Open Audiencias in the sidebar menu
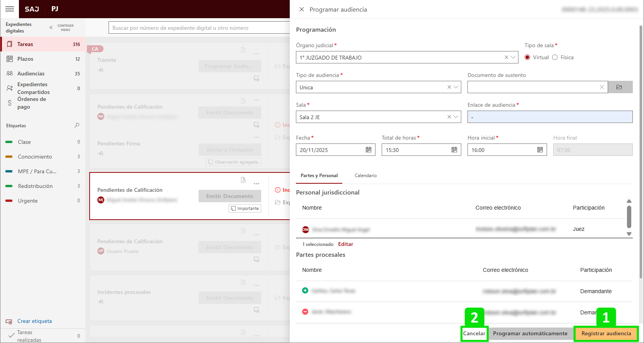This screenshot has height=343, width=644. click(31, 73)
